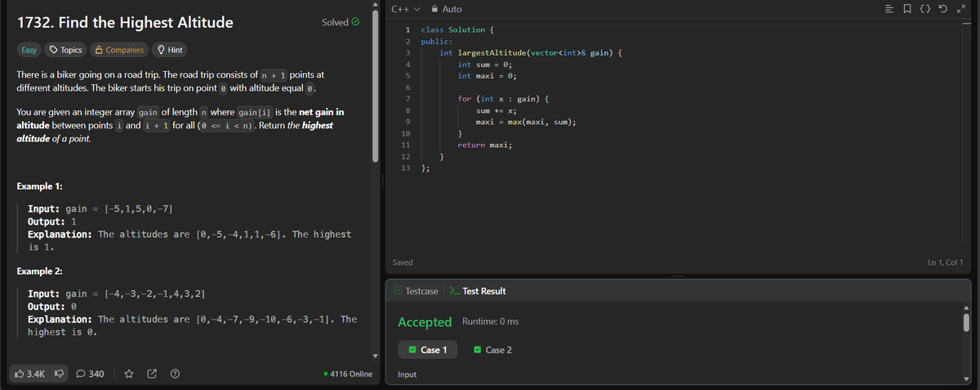Select Case 1 result
980x390 pixels.
coord(427,350)
